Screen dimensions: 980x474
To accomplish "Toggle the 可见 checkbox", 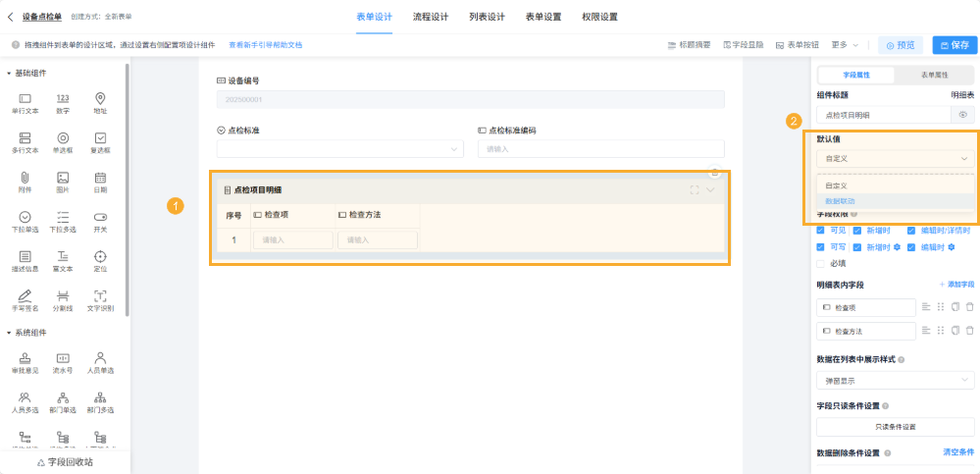I will (x=821, y=230).
